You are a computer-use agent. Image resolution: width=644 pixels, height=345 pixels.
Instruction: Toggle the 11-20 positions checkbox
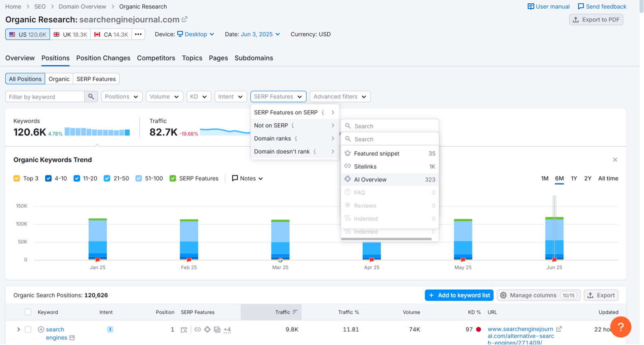pyautogui.click(x=77, y=178)
